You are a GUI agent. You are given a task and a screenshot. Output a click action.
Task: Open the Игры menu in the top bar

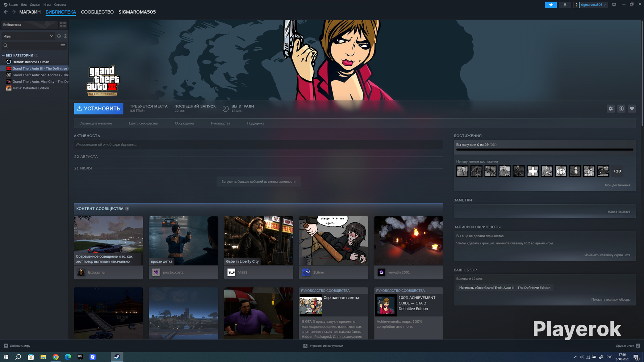47,5
